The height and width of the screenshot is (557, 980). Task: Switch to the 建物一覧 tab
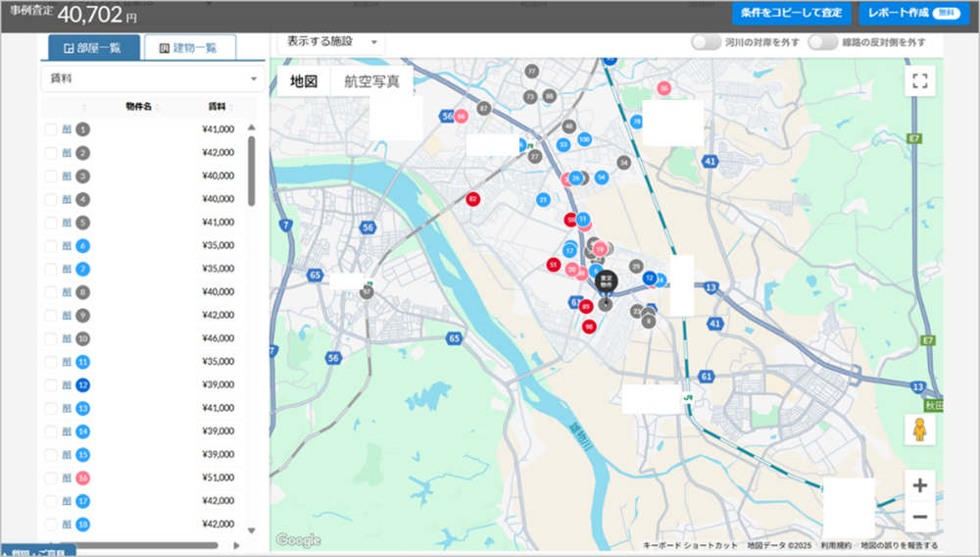(189, 47)
